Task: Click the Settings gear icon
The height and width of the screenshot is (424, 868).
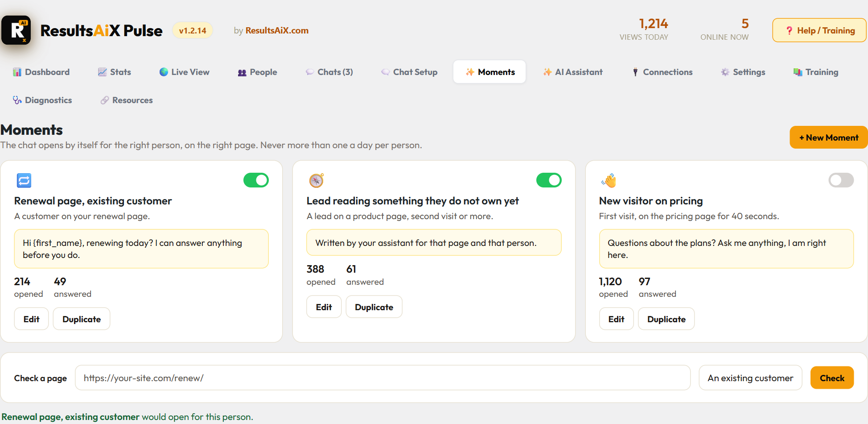Action: pyautogui.click(x=725, y=72)
